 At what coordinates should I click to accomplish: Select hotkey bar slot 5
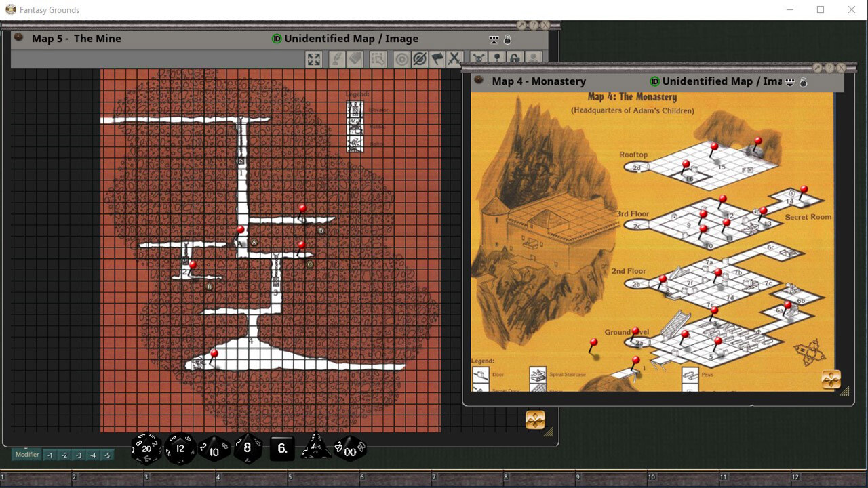coord(325,478)
